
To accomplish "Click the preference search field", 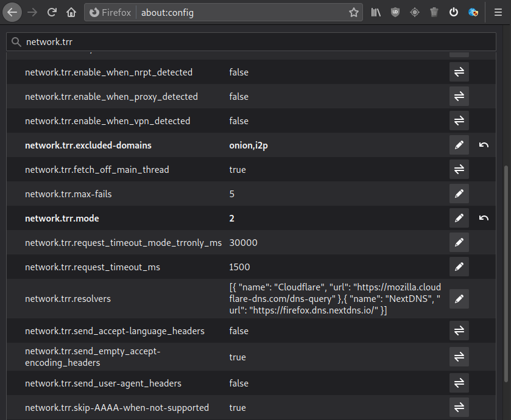I will point(256,42).
